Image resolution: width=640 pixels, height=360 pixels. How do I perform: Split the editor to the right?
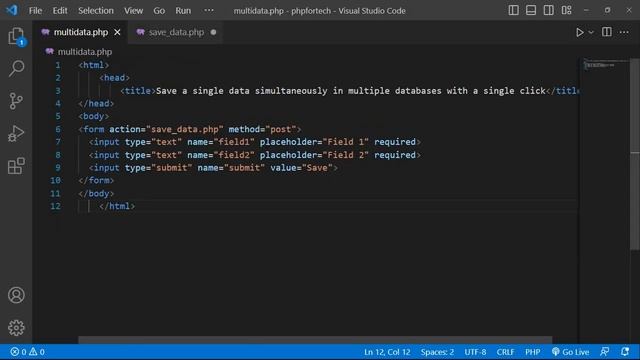pos(607,32)
